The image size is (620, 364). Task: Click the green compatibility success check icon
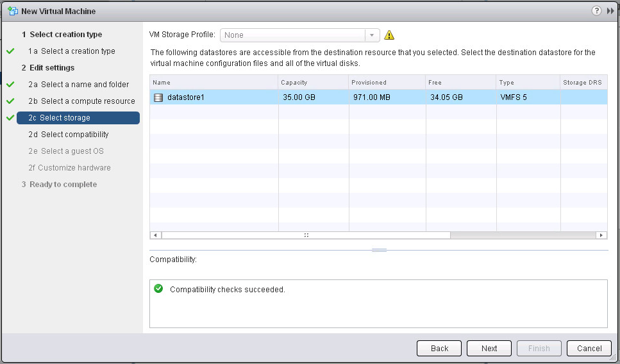[158, 289]
